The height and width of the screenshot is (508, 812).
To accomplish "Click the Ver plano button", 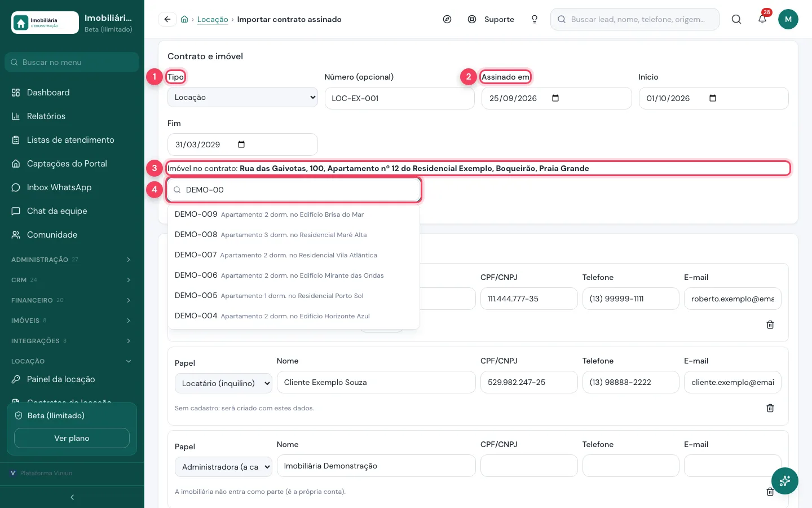I will click(72, 438).
